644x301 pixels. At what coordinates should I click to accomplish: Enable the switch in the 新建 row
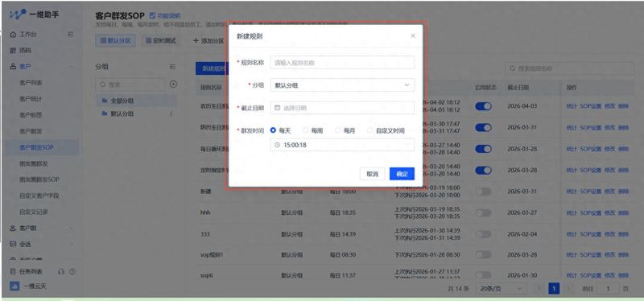[484, 192]
